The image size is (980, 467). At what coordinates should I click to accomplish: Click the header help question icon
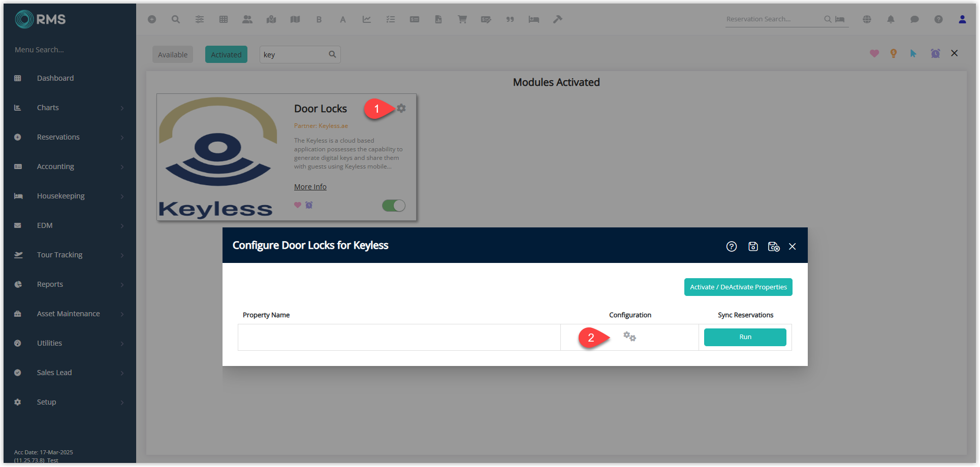point(939,19)
